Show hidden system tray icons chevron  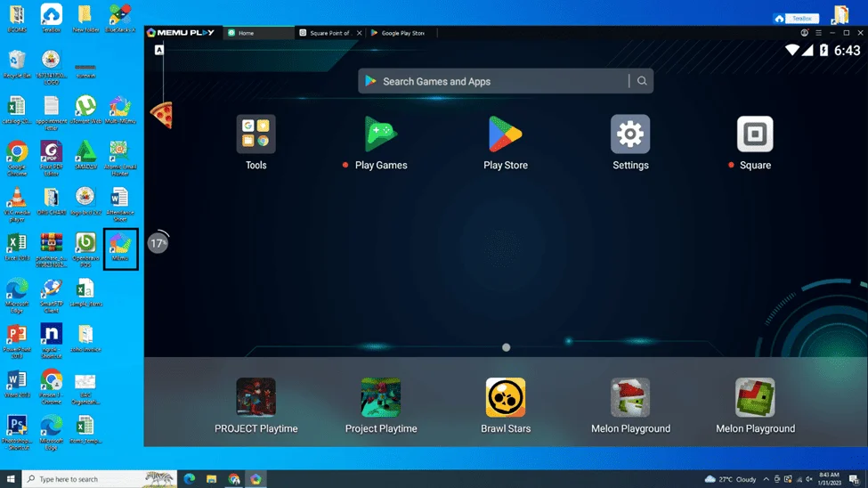pos(767,479)
